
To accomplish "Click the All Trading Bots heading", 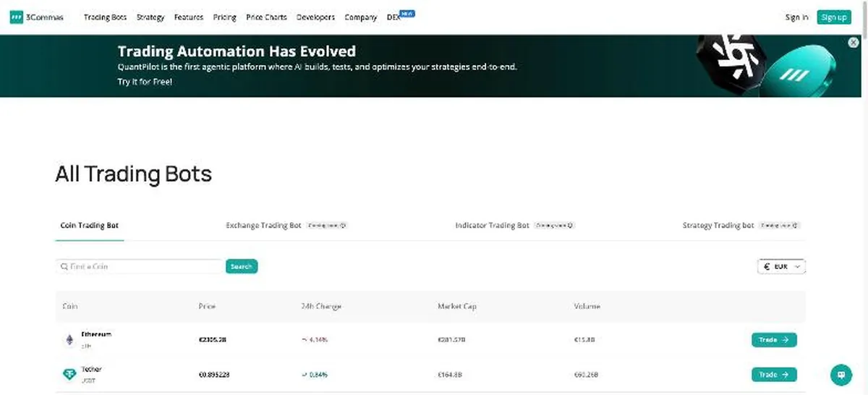I will tap(134, 174).
